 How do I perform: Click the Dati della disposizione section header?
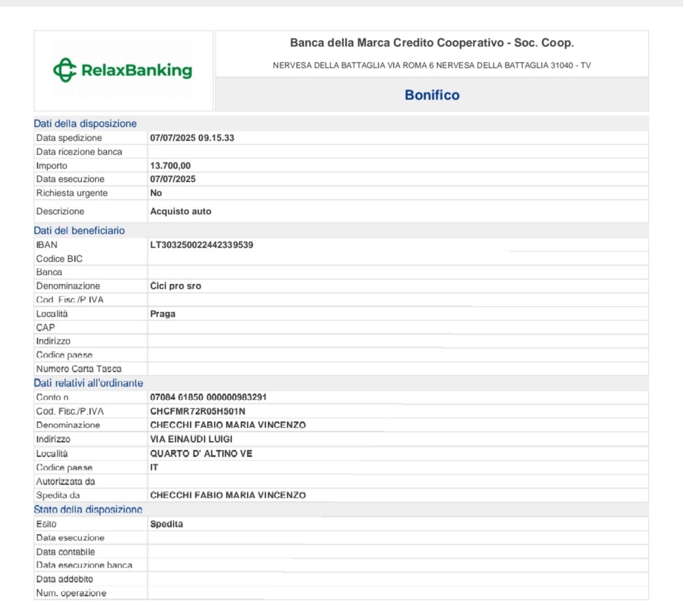[85, 124]
